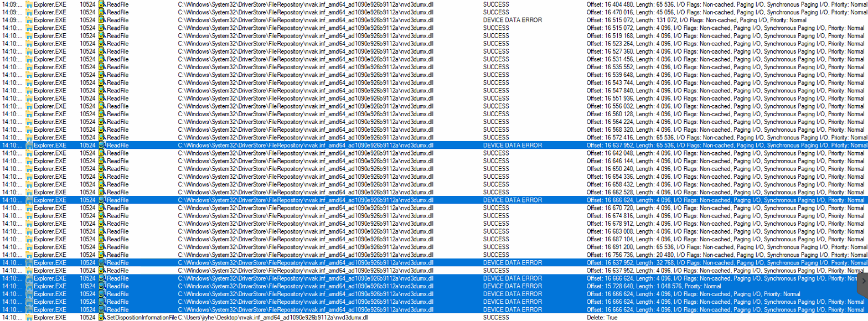868x321 pixels.
Task: Click ReadFile icon in offset 16 568 320 row
Action: pyautogui.click(x=102, y=130)
